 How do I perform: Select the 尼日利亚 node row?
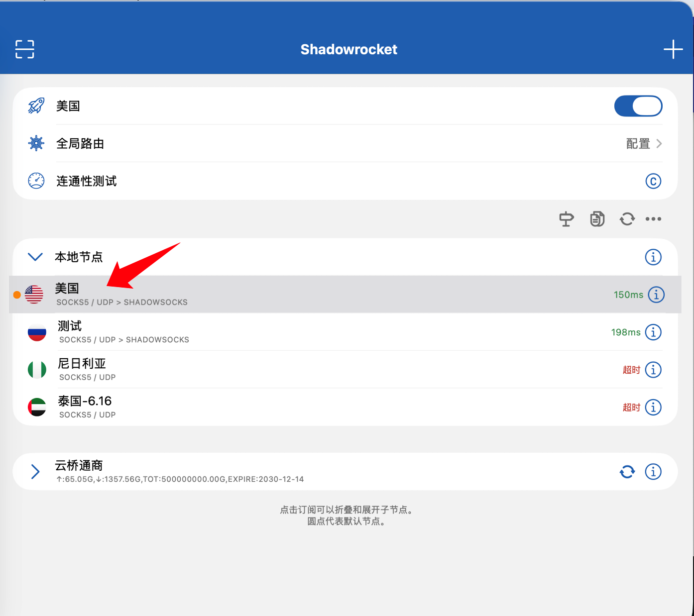345,370
